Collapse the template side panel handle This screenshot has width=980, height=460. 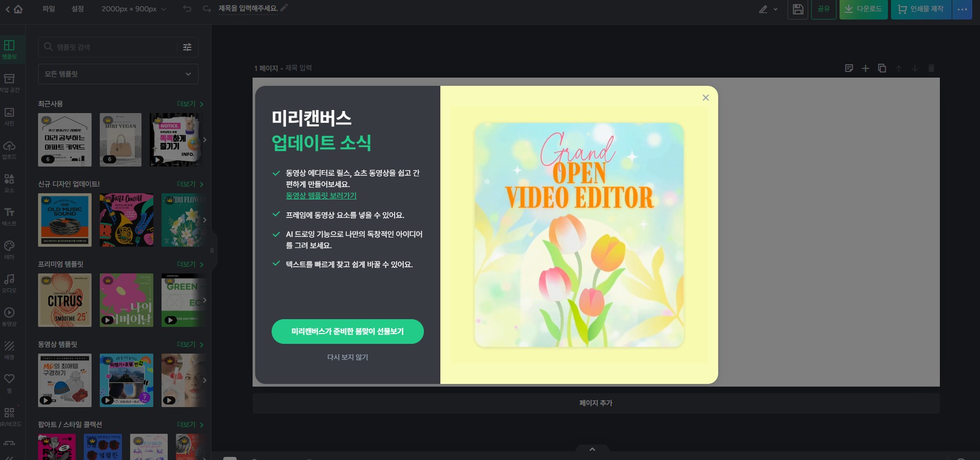tap(212, 250)
